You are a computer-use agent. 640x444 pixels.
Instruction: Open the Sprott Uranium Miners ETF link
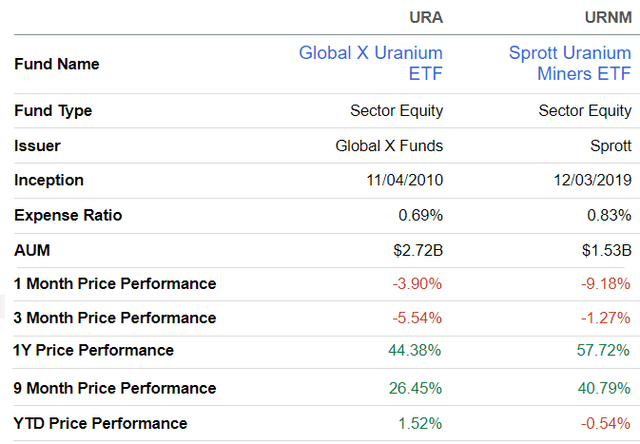(570, 63)
